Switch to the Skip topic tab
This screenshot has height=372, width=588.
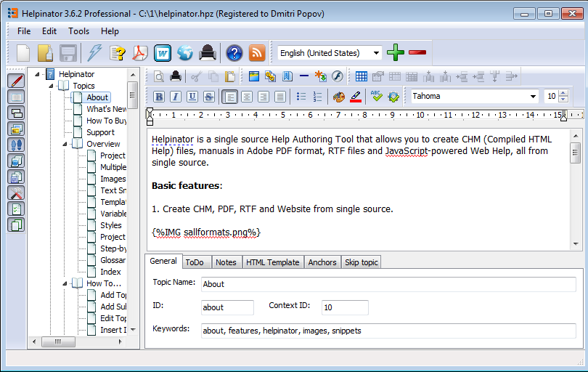[362, 262]
